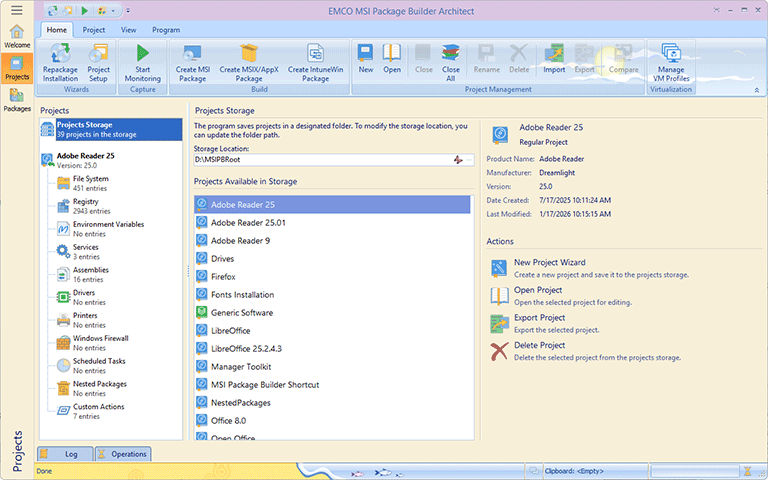Switch to the View ribbon tab
Image resolution: width=768 pixels, height=480 pixels.
pos(128,30)
